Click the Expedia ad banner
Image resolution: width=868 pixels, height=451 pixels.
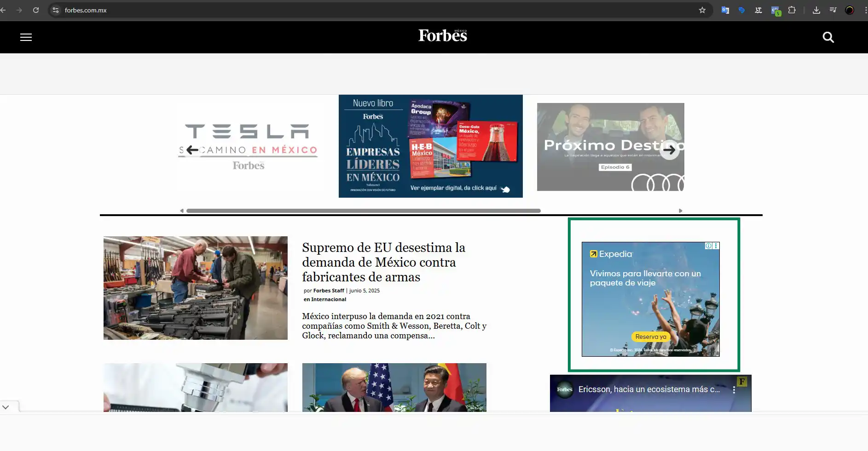tap(650, 299)
